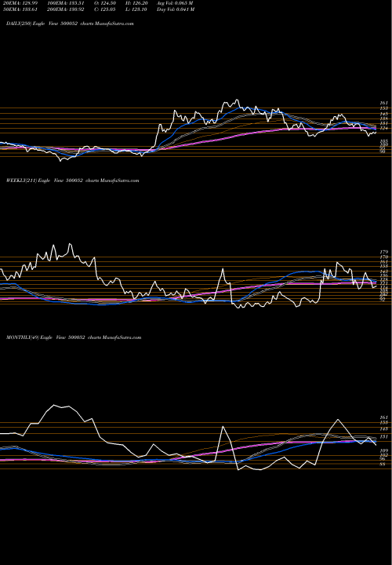Click daily chart price level 105
The image size is (392, 565).
383,141
